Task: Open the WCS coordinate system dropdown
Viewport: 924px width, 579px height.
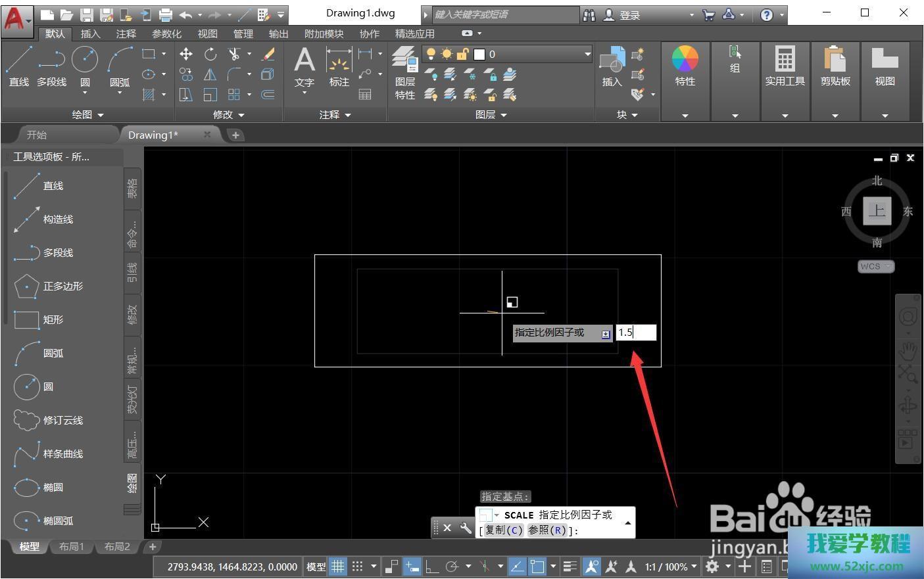Action: [876, 266]
